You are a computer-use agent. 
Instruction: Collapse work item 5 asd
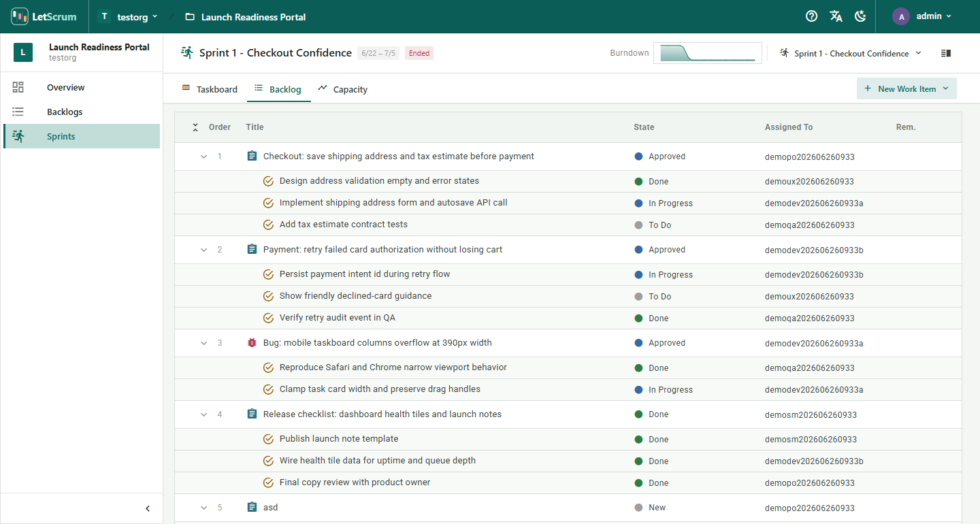click(203, 508)
